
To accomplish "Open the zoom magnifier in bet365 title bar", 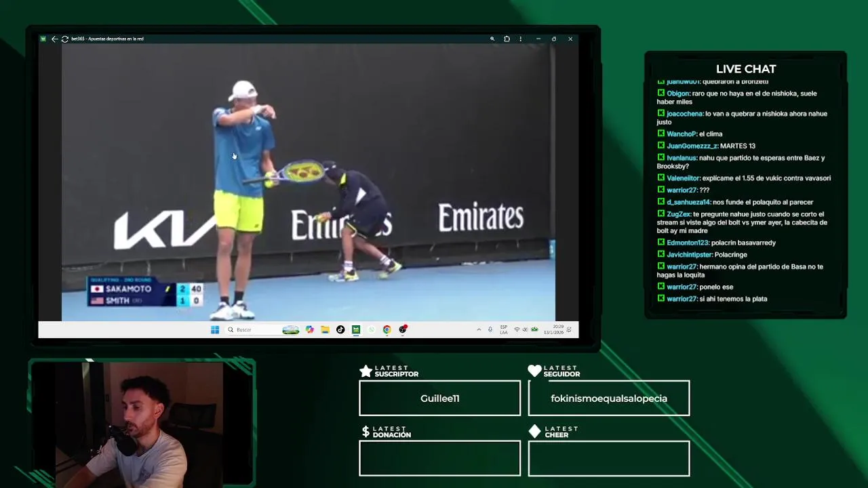I will 492,39.
